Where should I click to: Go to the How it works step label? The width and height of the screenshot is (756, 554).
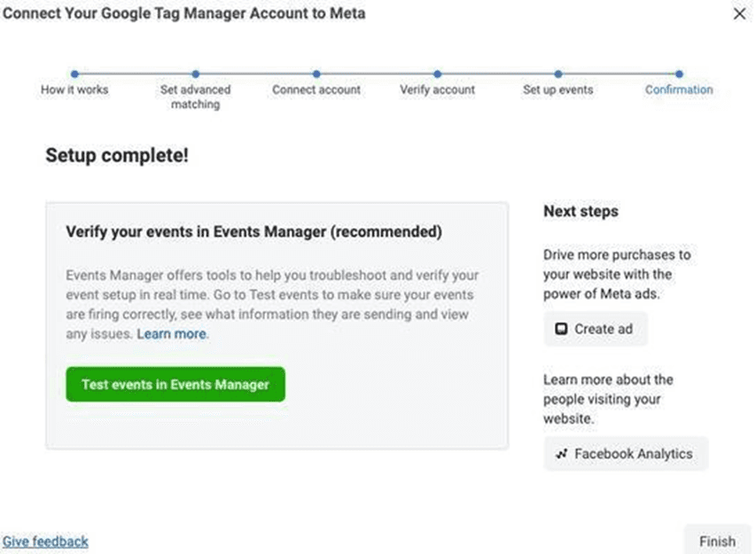tap(74, 90)
